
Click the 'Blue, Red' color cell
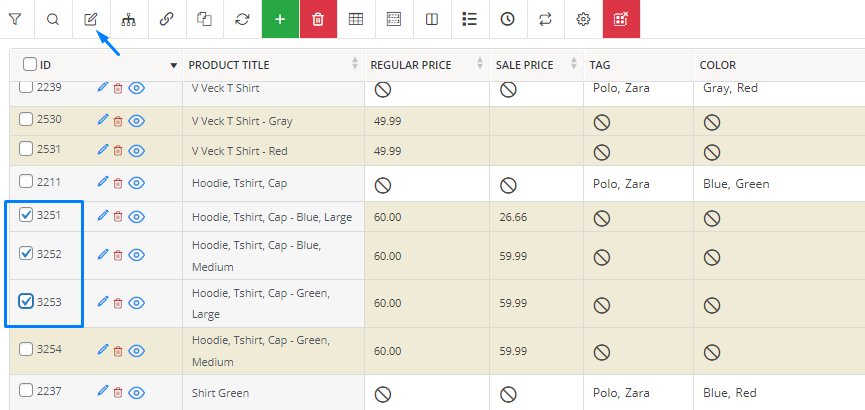(x=729, y=393)
